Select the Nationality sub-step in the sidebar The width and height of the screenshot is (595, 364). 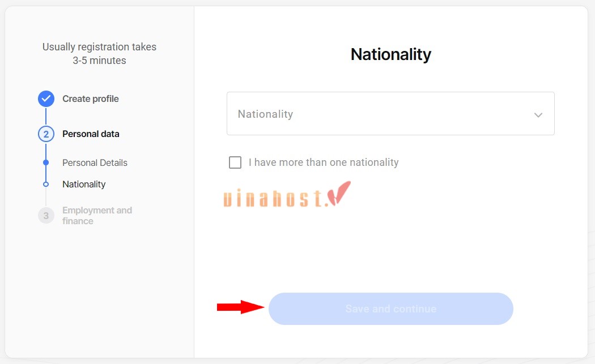point(84,185)
